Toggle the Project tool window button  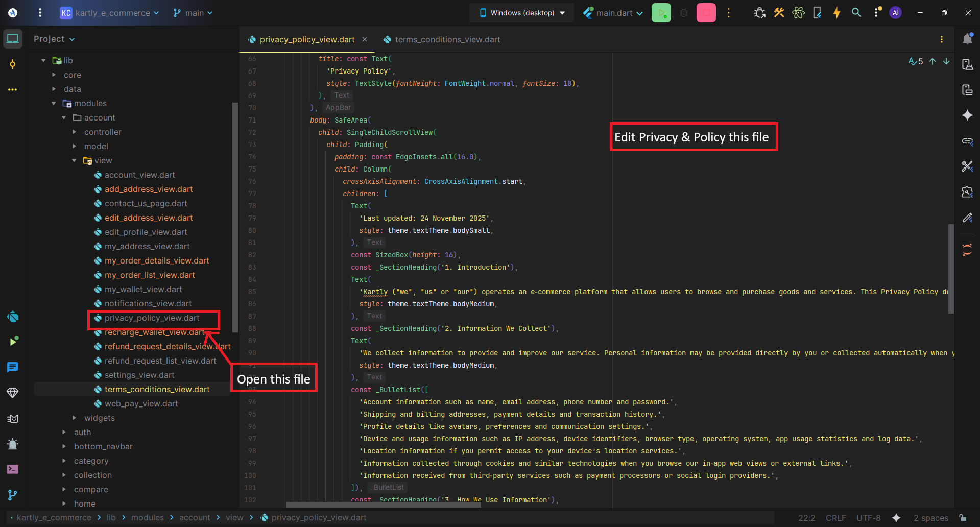tap(13, 39)
